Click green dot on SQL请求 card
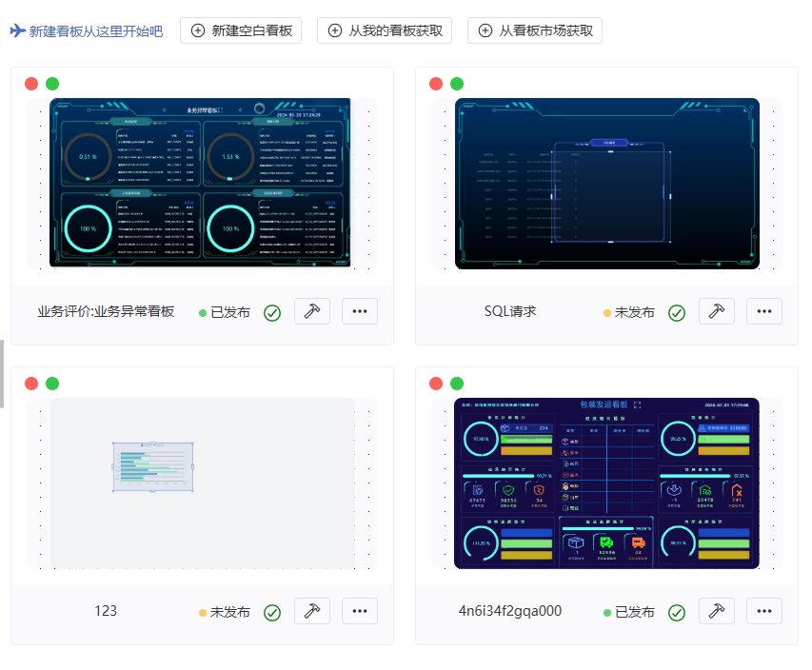Viewport: 812px width, 670px height. point(457,84)
